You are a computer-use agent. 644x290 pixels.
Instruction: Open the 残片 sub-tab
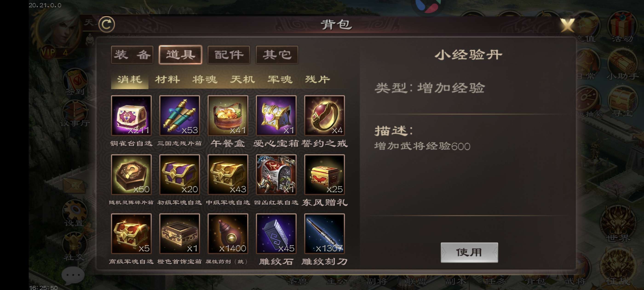(x=317, y=80)
